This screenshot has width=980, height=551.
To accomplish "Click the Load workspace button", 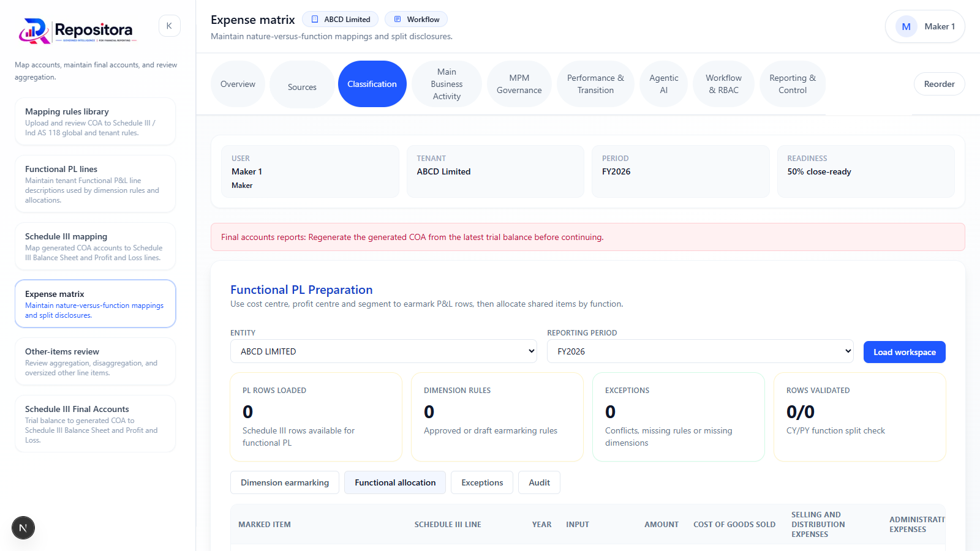I will (x=904, y=352).
